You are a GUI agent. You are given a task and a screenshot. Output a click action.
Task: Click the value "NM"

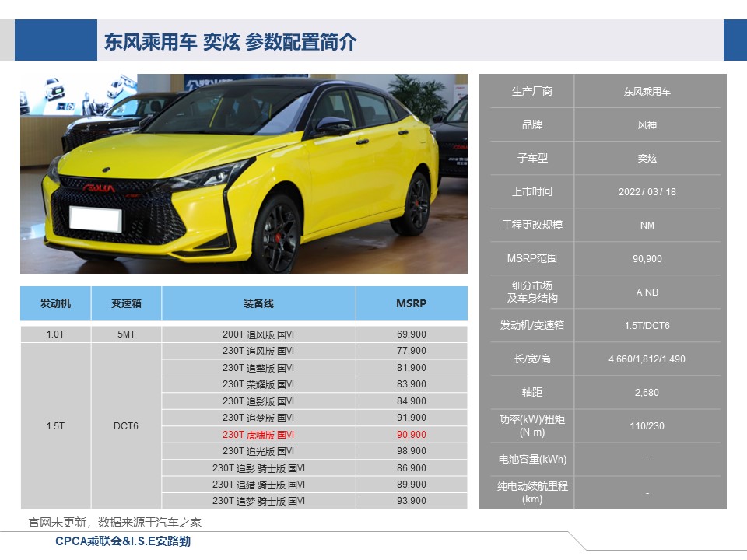[647, 226]
